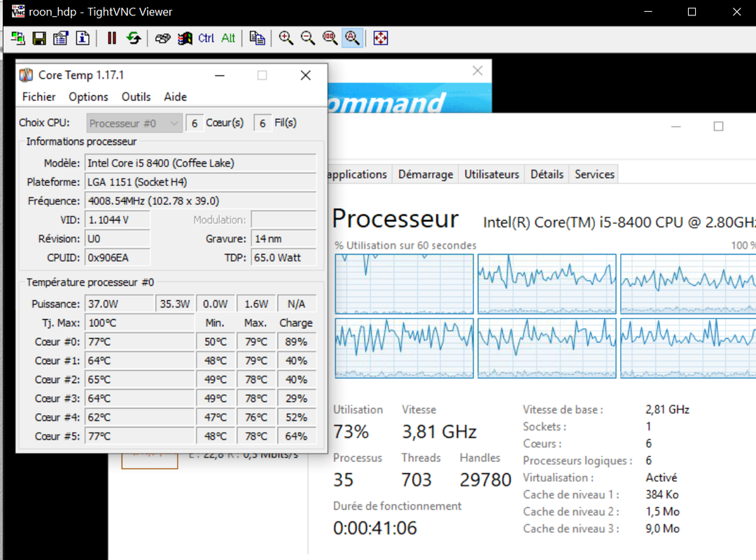Click Cœur #4 charge 52%
The image size is (756, 560).
click(296, 417)
